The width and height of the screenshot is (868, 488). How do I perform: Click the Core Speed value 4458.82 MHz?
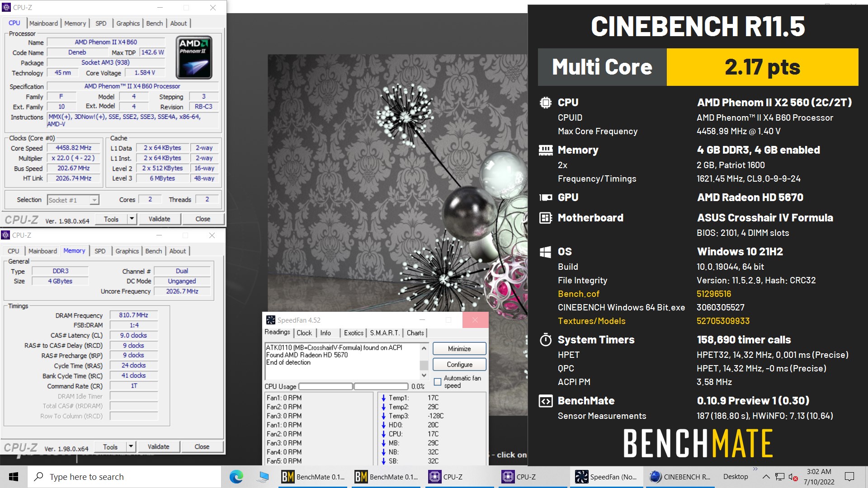click(x=73, y=148)
